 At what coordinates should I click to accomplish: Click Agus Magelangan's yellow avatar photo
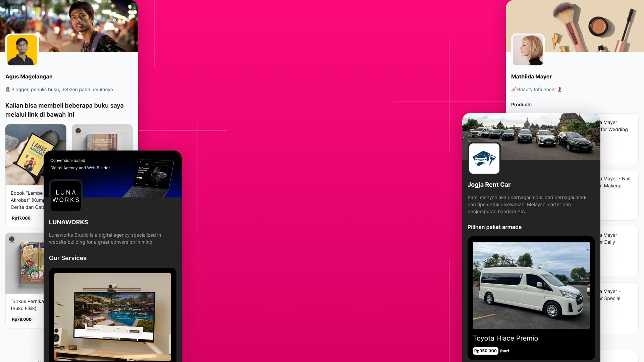[22, 50]
